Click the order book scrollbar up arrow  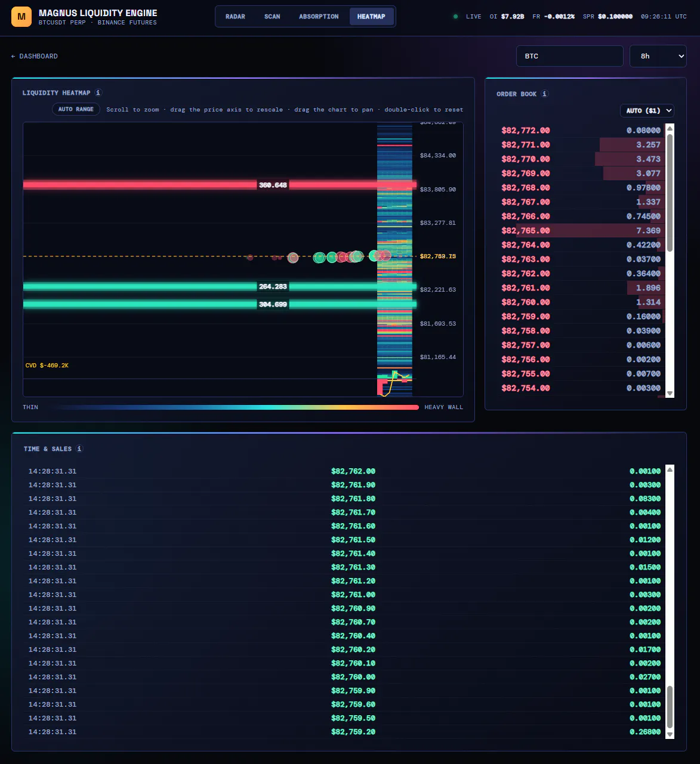(x=670, y=128)
